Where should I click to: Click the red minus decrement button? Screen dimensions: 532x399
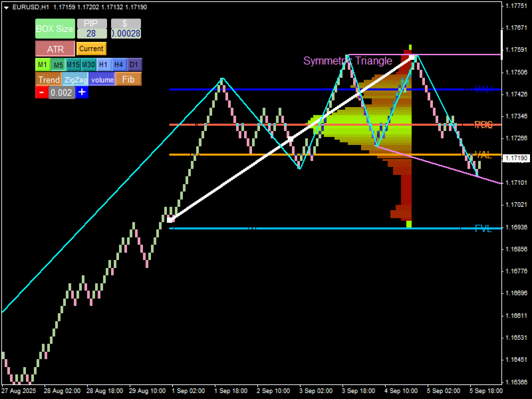point(42,92)
